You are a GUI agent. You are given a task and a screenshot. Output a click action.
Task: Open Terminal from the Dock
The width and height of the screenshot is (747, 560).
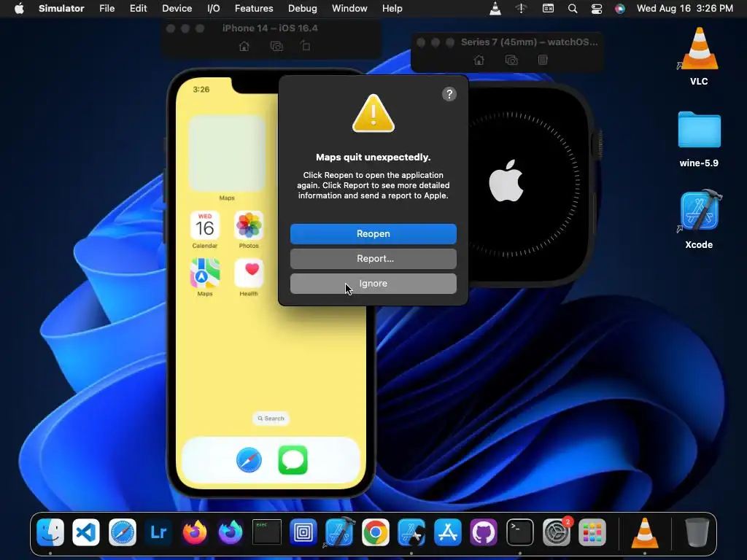point(519,532)
